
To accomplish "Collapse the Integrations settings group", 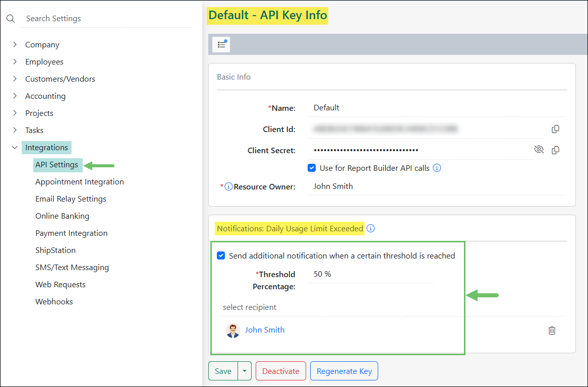I will point(15,147).
